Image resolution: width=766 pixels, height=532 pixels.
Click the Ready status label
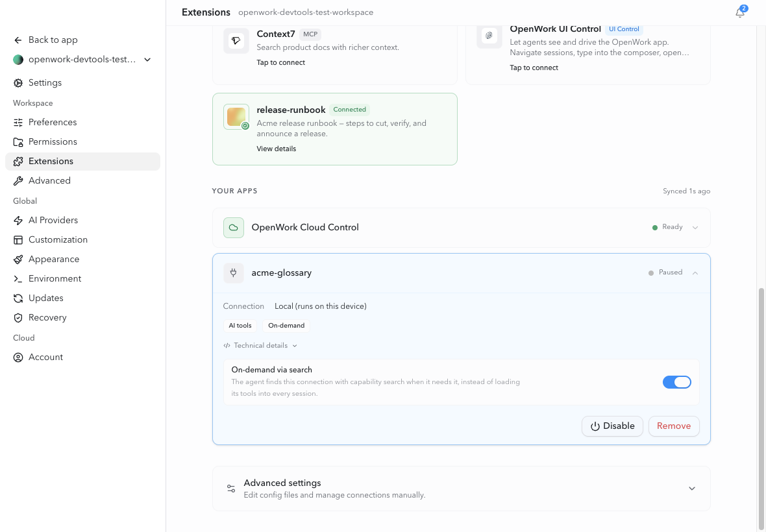(673, 227)
